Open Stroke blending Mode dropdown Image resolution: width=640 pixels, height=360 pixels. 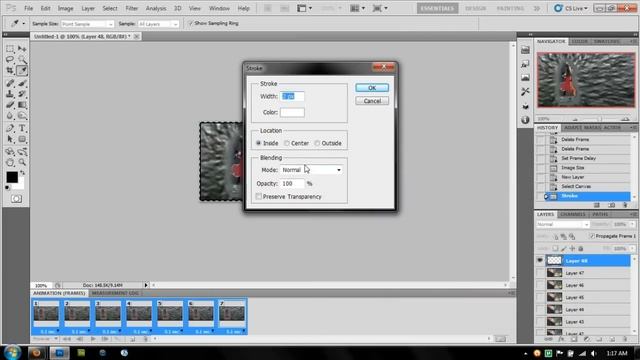pyautogui.click(x=311, y=170)
